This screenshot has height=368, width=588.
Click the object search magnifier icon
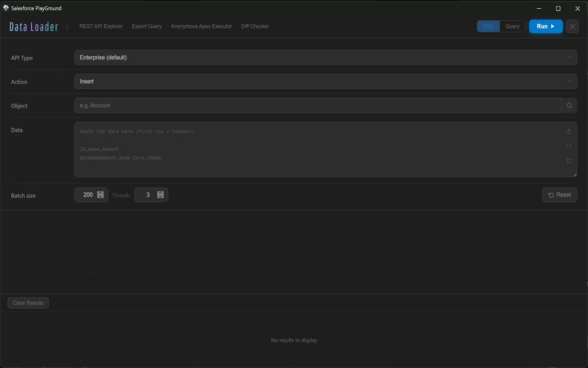569,105
